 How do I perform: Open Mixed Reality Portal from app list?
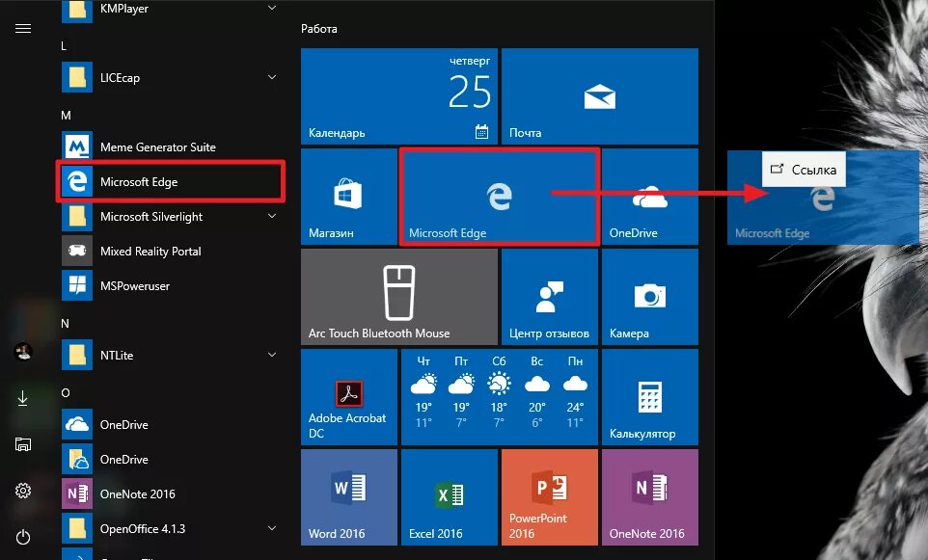[x=171, y=252]
